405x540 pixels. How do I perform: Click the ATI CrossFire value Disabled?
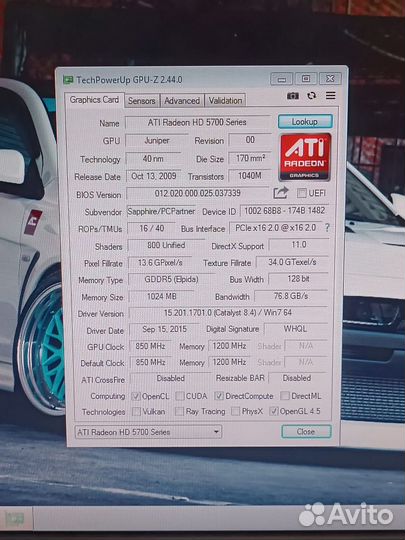(170, 378)
